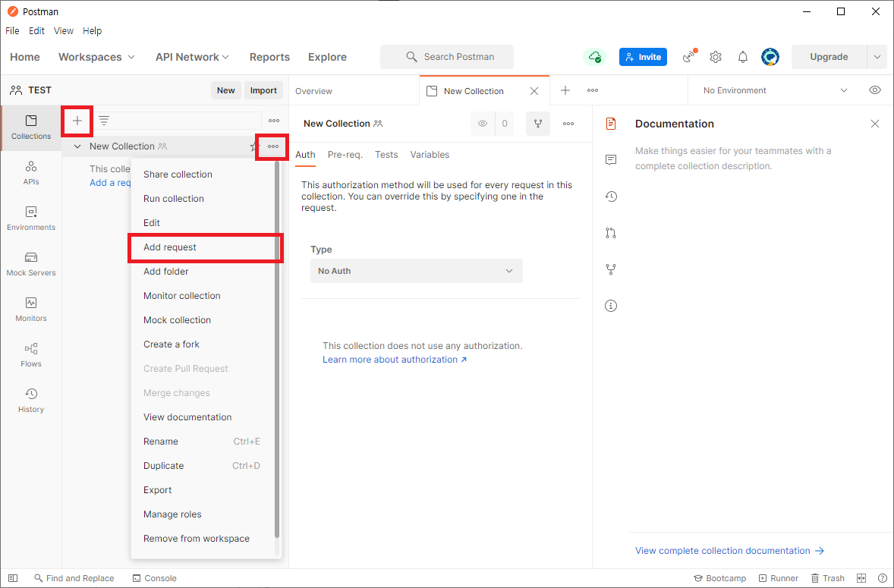
Task: Open the History sidebar section
Action: pos(31,401)
